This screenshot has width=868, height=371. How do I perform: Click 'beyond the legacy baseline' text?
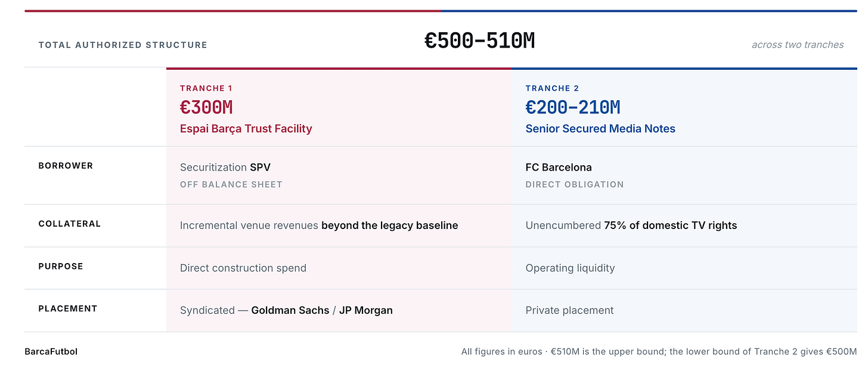390,225
